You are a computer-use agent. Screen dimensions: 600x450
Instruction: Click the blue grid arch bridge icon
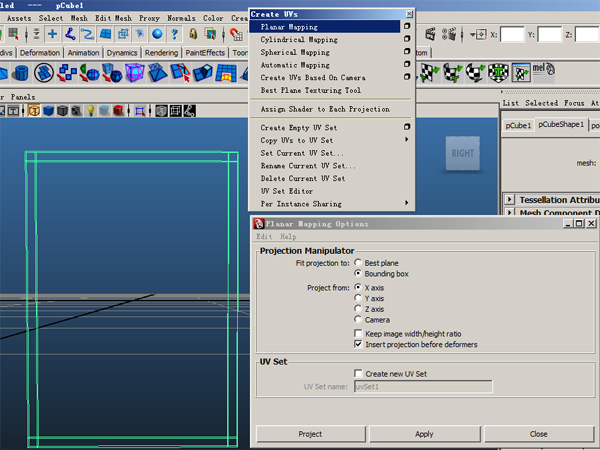click(226, 73)
